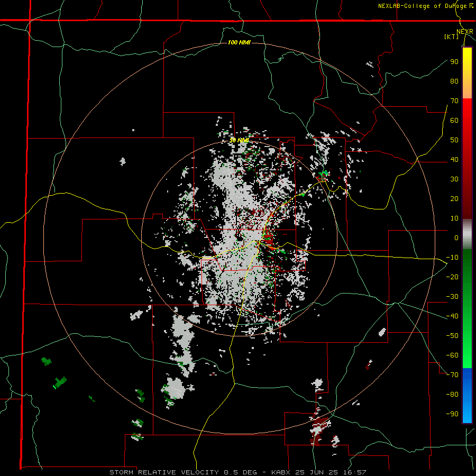Click the -80 knots scale value
This screenshot has width=476, height=476.
pos(452,395)
